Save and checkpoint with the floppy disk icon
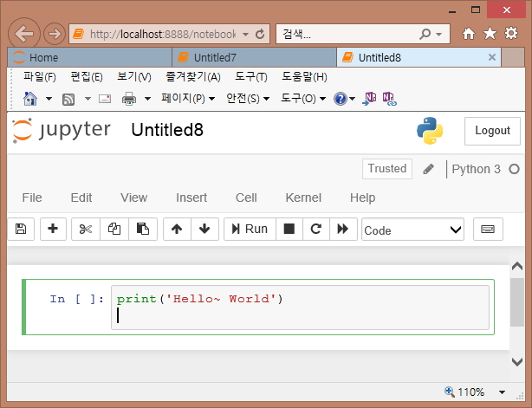The image size is (532, 408). point(21,229)
